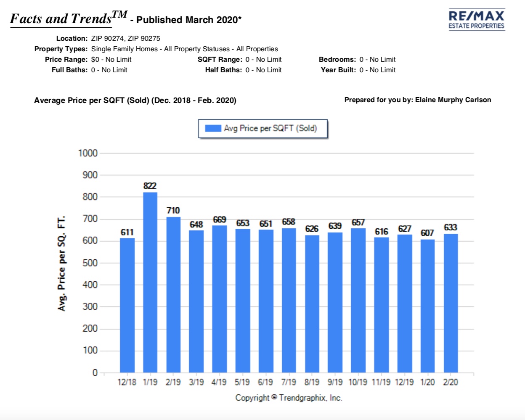The image size is (525, 420).
Task: Click chart title 'Average Price per SQFT (Sold)'
Action: [92, 100]
